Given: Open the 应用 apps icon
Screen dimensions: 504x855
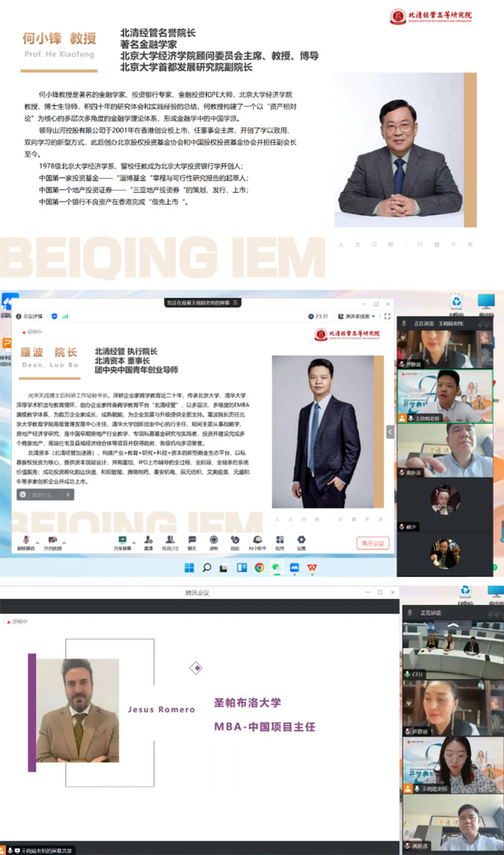Looking at the screenshot, I should point(280,540).
